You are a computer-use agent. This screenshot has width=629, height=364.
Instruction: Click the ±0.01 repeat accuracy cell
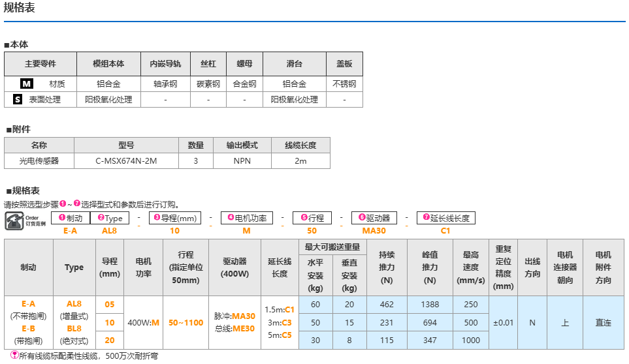(503, 323)
